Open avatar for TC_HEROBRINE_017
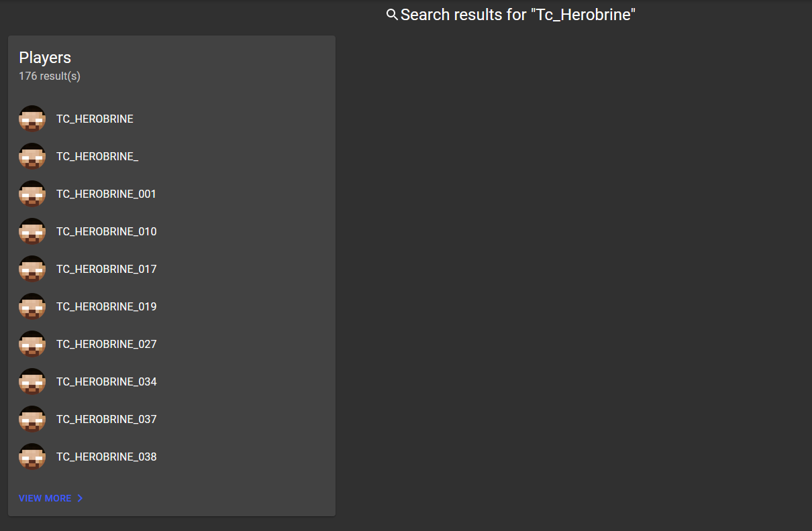 [32, 269]
